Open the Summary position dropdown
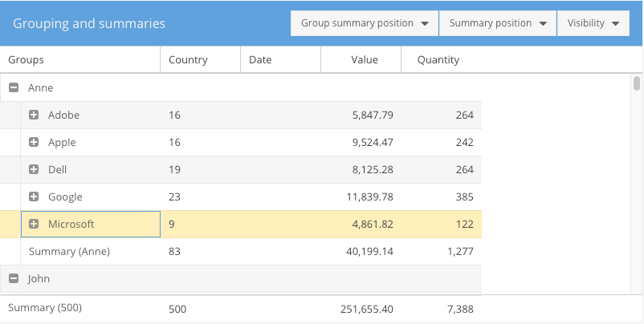This screenshot has height=324, width=644. tap(497, 23)
